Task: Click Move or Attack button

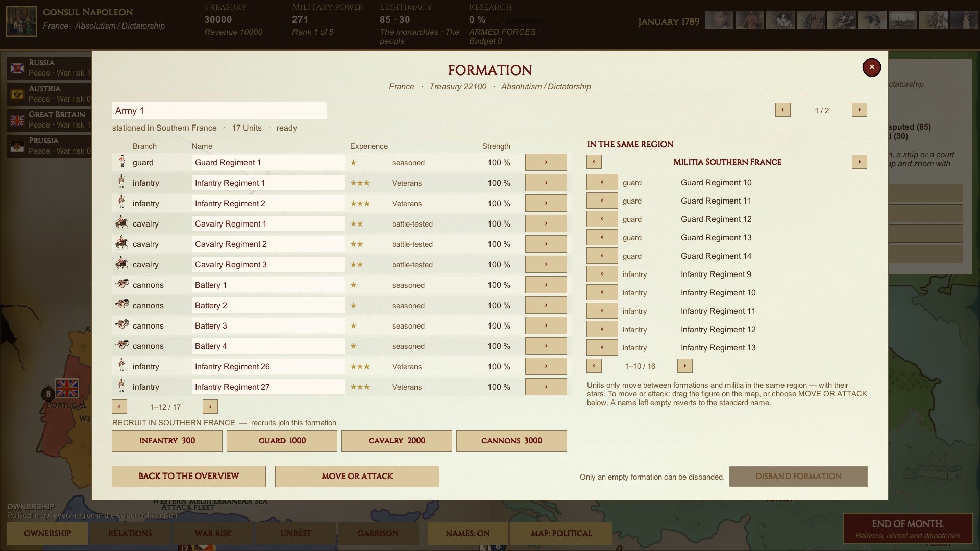Action: pos(357,477)
